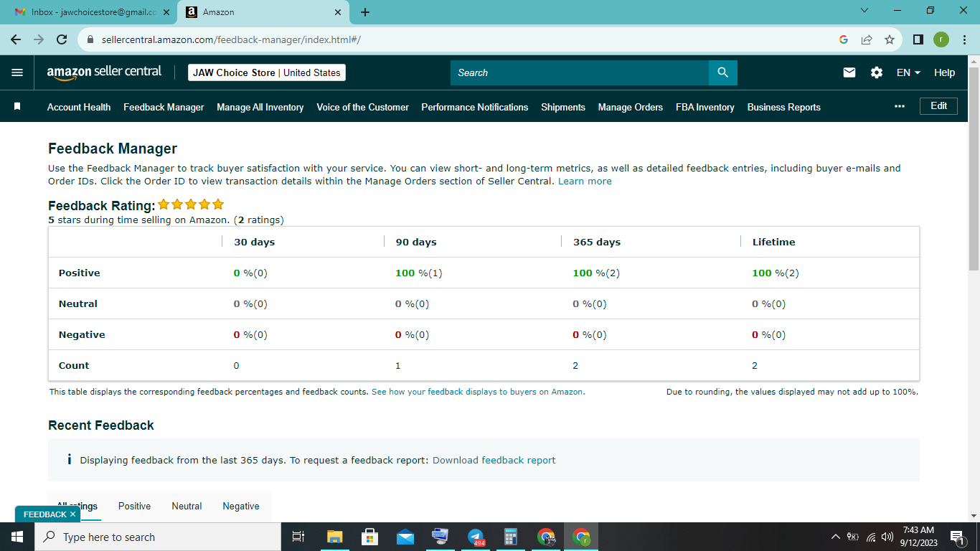Select the All ratings tab

tap(77, 506)
